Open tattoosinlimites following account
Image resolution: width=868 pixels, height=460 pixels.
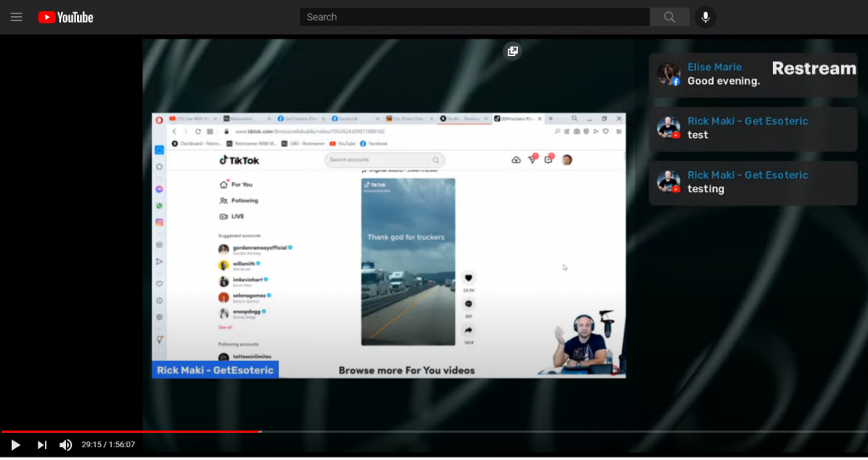click(245, 357)
